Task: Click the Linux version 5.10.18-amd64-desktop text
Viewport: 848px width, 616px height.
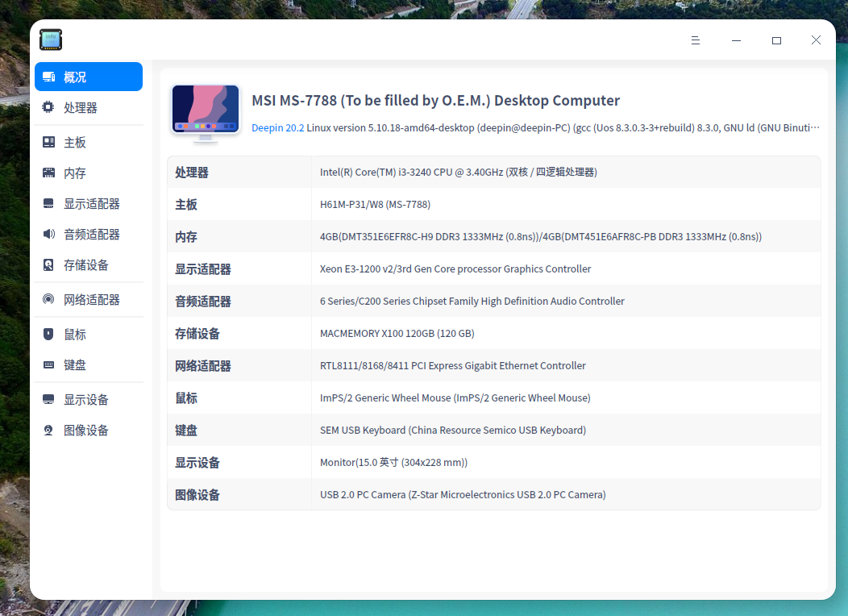Action: click(390, 127)
